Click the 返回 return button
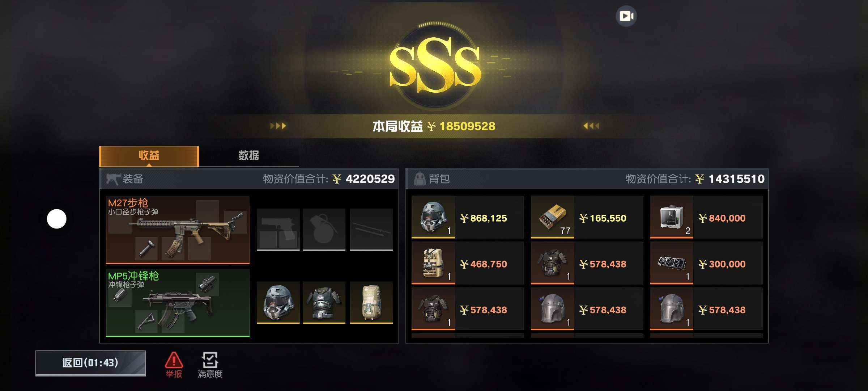 coord(90,363)
